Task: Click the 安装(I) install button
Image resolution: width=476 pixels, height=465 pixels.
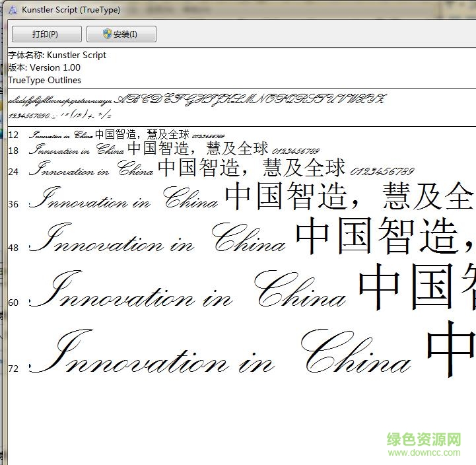Action: (x=121, y=34)
